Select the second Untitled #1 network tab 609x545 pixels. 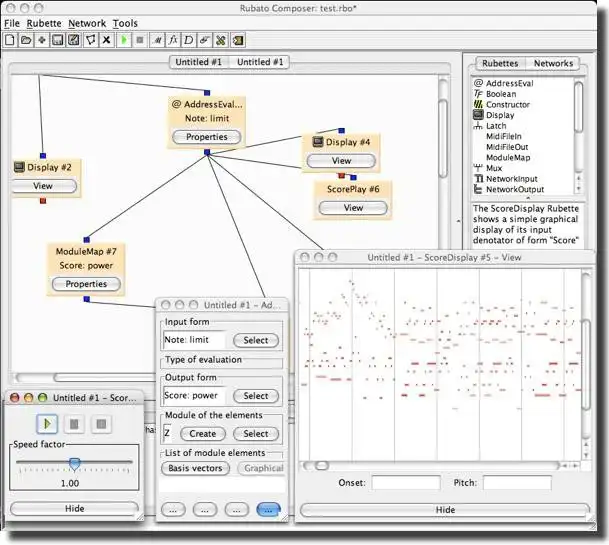pos(260,62)
